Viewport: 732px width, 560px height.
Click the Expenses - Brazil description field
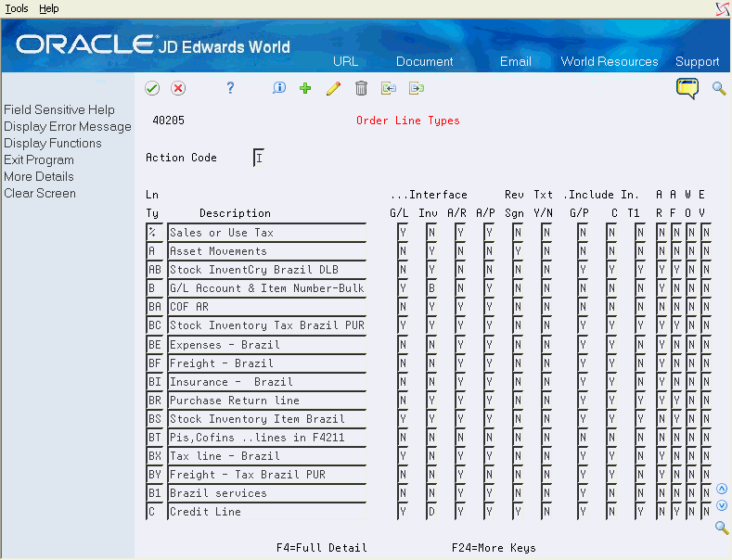[267, 344]
